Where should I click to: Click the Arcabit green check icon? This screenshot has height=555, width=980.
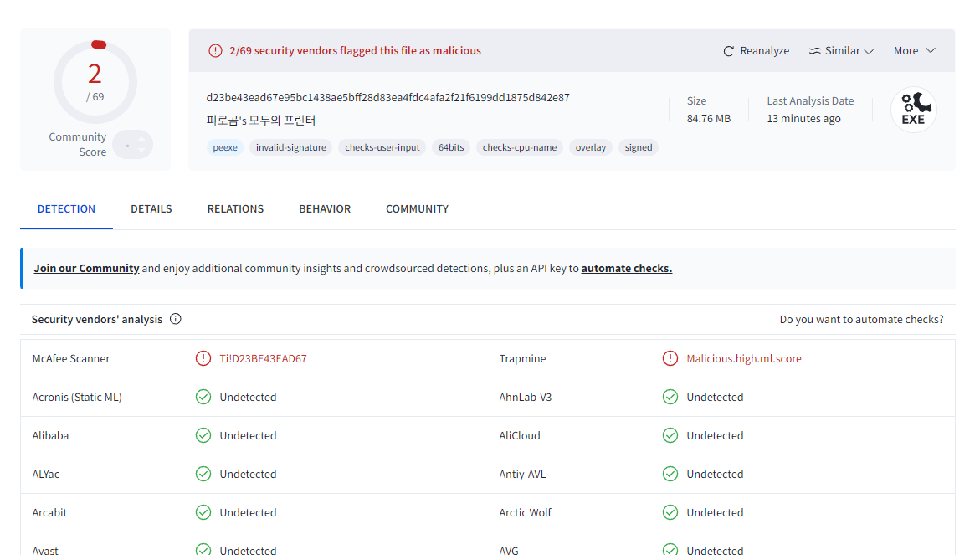coord(203,513)
